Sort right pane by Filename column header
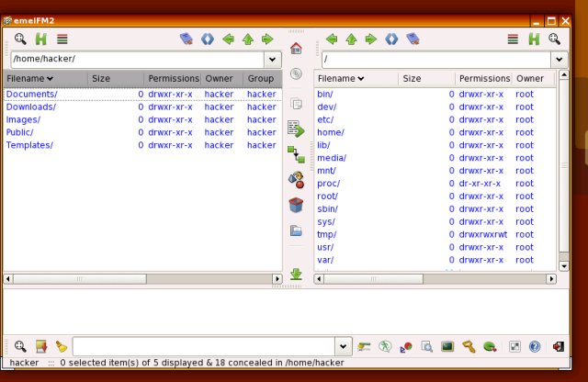This screenshot has height=382, width=588. coord(356,79)
